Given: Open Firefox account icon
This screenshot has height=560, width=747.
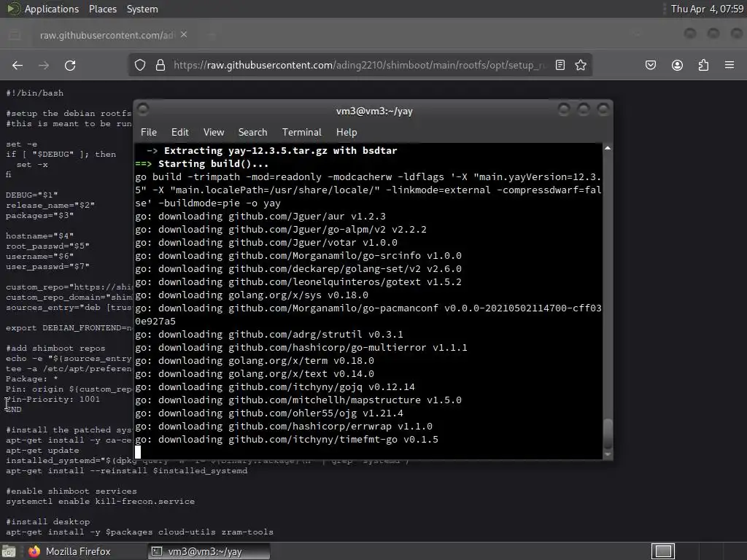Looking at the screenshot, I should tap(677, 65).
